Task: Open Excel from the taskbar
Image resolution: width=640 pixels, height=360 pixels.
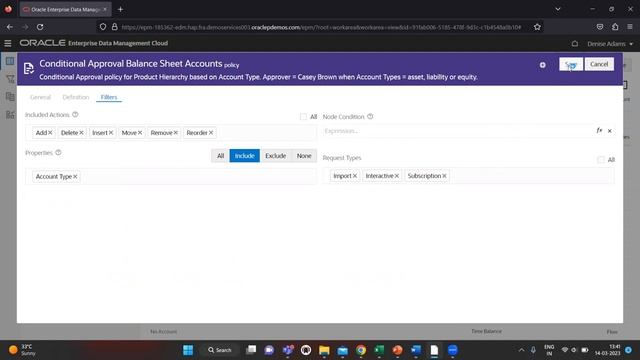Action: point(379,350)
